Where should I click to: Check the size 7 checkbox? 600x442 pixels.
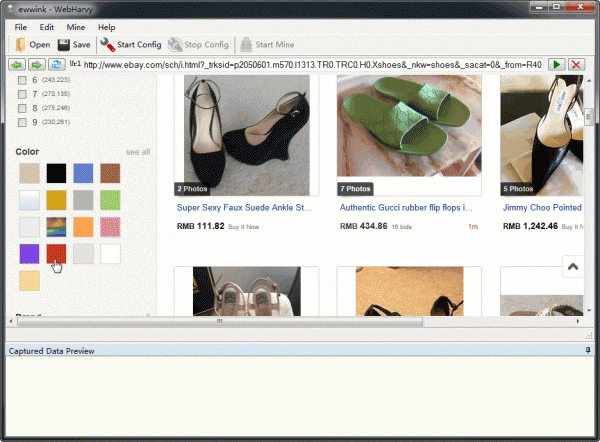(x=22, y=94)
